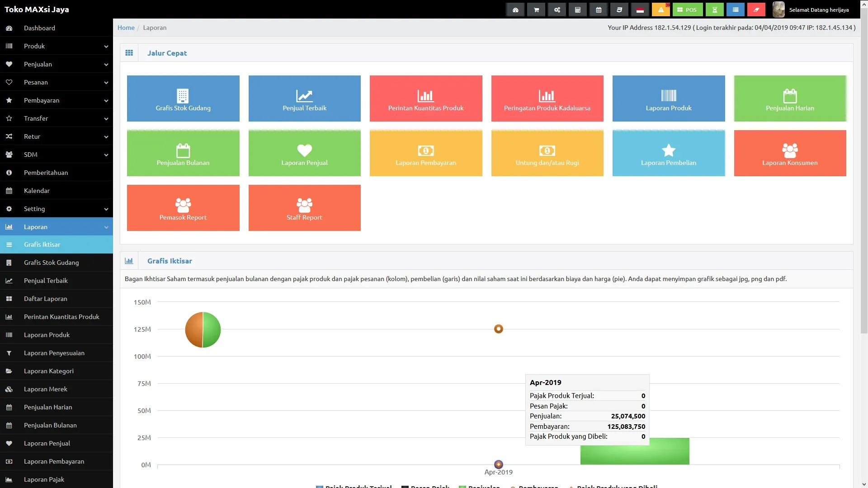Open the Untung dan/atau Rugi tile
The height and width of the screenshot is (488, 868).
click(547, 153)
